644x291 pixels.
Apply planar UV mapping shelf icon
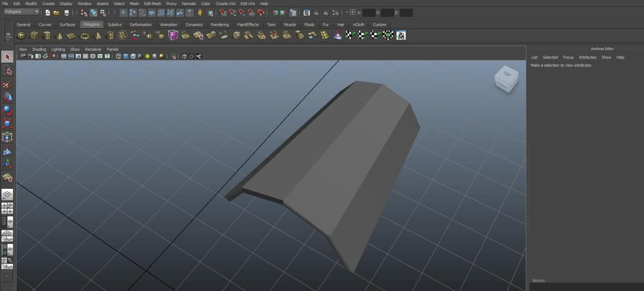[349, 35]
